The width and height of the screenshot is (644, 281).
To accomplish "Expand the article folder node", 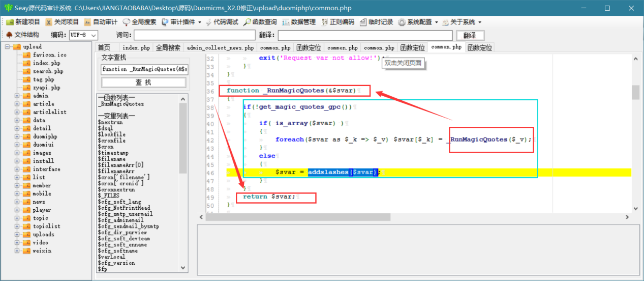I will (17, 104).
